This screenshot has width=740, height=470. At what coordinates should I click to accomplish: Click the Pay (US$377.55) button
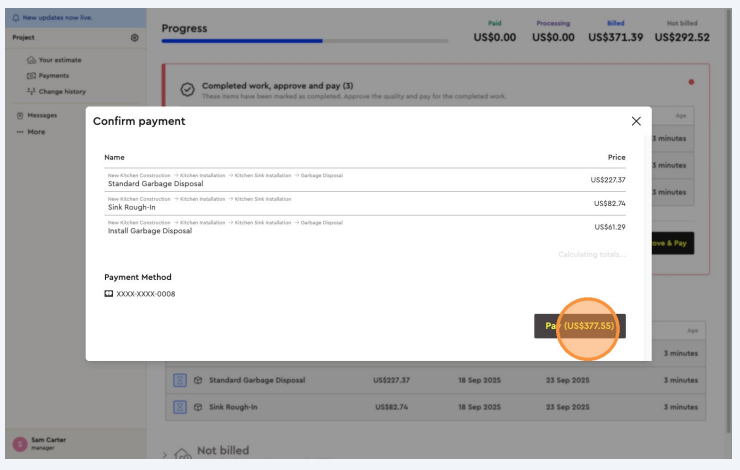pos(579,326)
